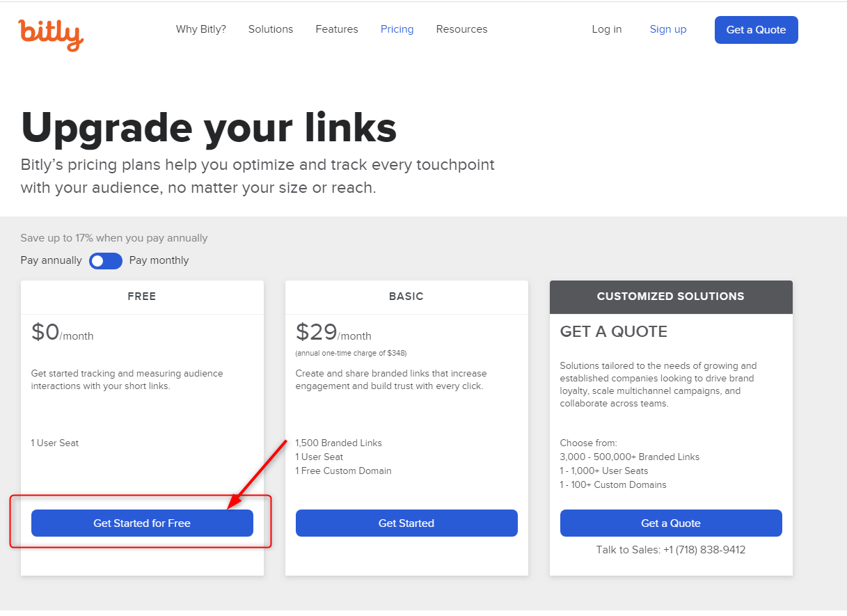Select the Pay annually label
This screenshot has width=847, height=616.
[x=52, y=260]
